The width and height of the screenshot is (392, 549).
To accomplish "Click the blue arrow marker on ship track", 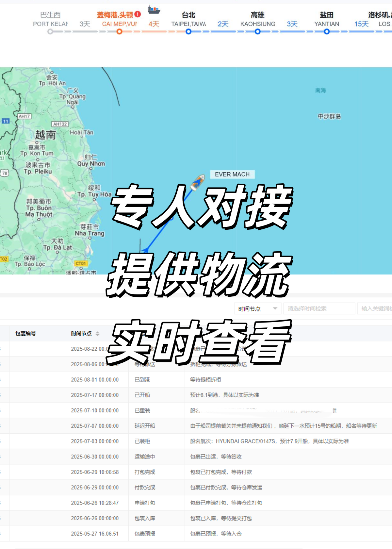I will [145, 251].
